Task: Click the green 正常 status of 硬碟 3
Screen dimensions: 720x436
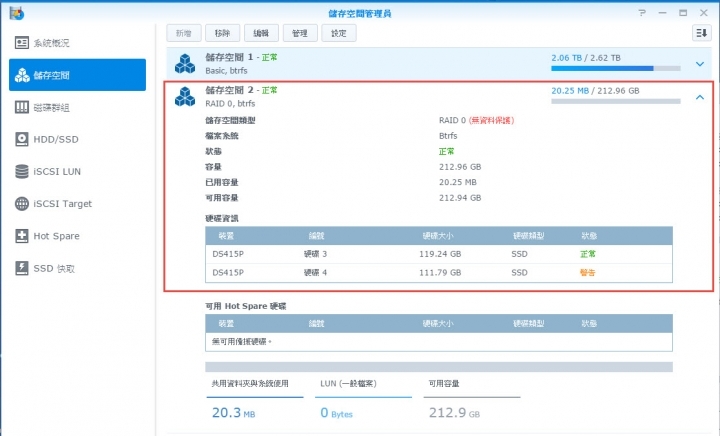Action: (x=588, y=254)
